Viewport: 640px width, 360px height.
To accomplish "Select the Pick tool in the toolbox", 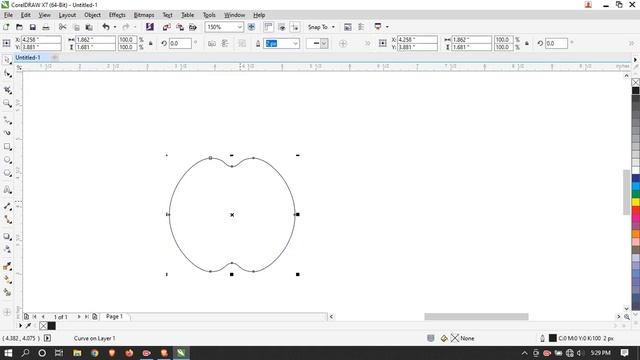I will (x=7, y=60).
